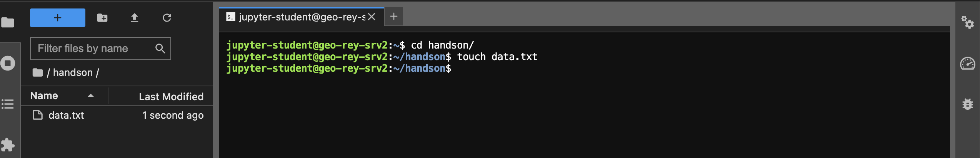Image resolution: width=980 pixels, height=158 pixels.
Task: Open the Extension Manager puzzle icon
Action: tap(8, 145)
